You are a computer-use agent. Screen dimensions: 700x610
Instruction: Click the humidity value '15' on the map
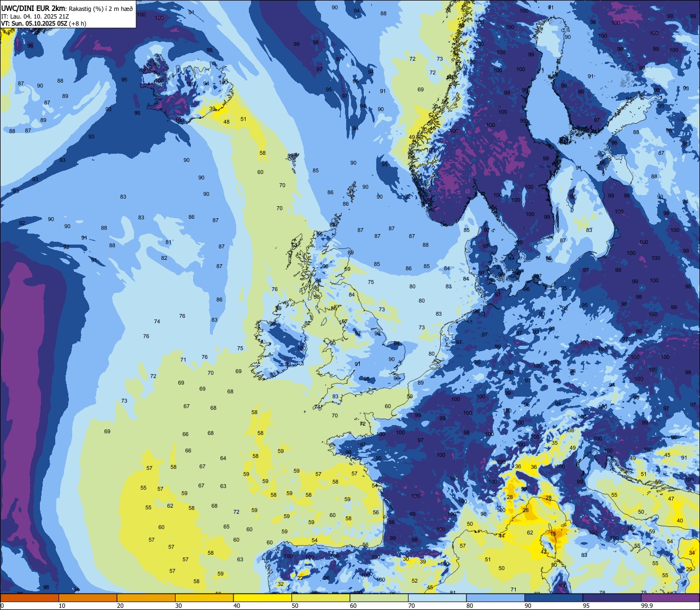click(553, 534)
